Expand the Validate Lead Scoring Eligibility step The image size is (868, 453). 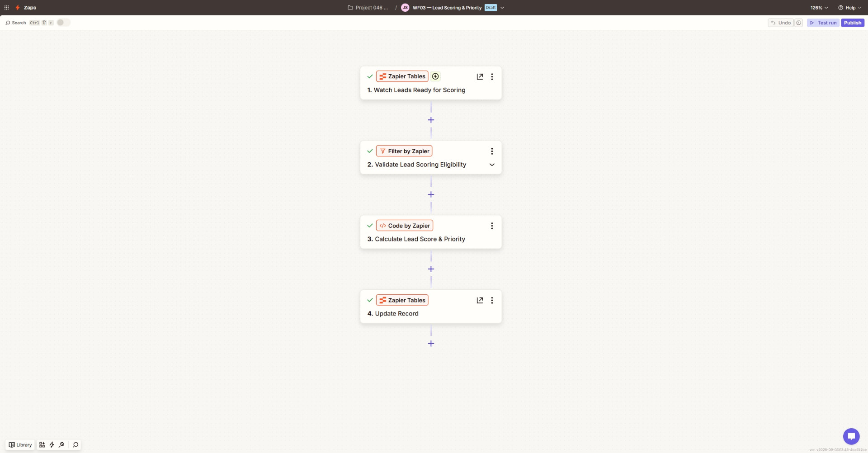coord(492,165)
